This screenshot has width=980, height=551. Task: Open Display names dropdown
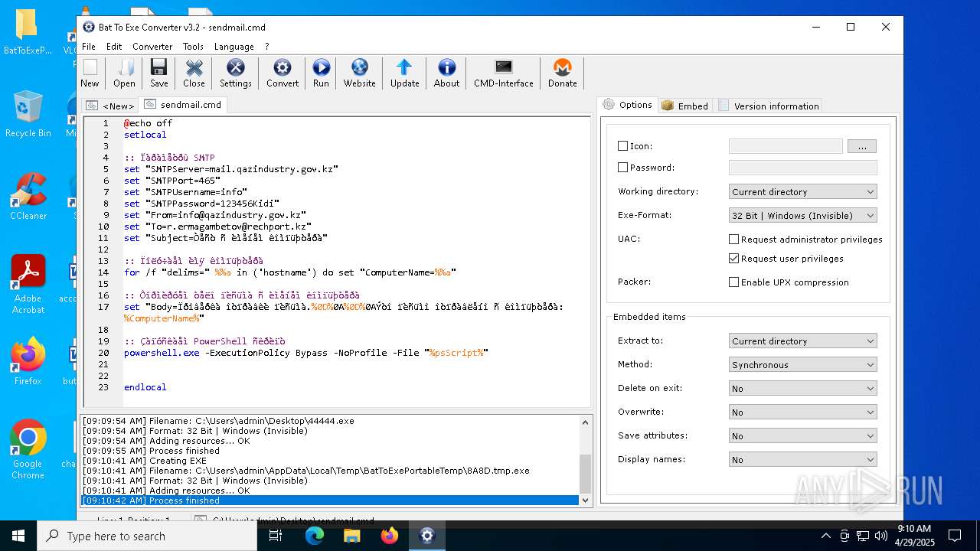802,460
